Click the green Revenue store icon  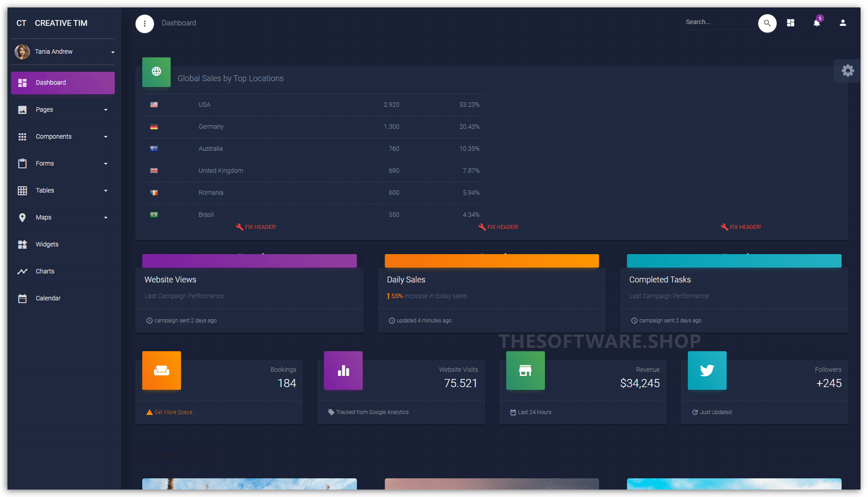point(525,370)
